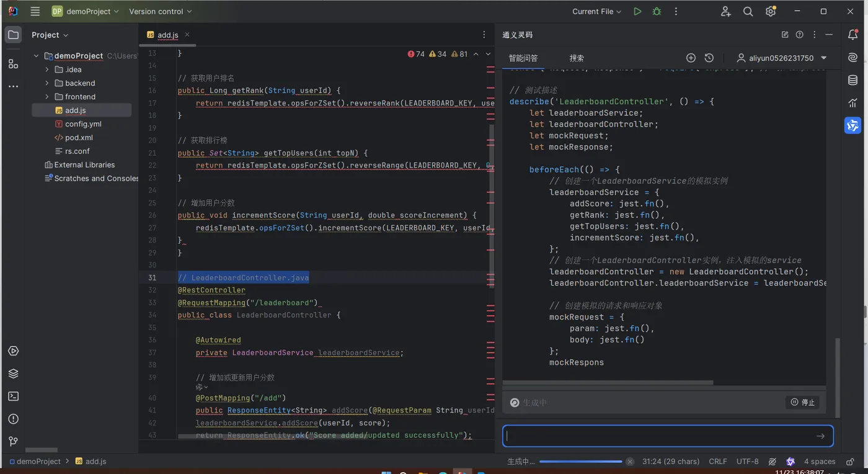Change 4 spaces indent setting
The image size is (868, 474).
pyautogui.click(x=820, y=462)
